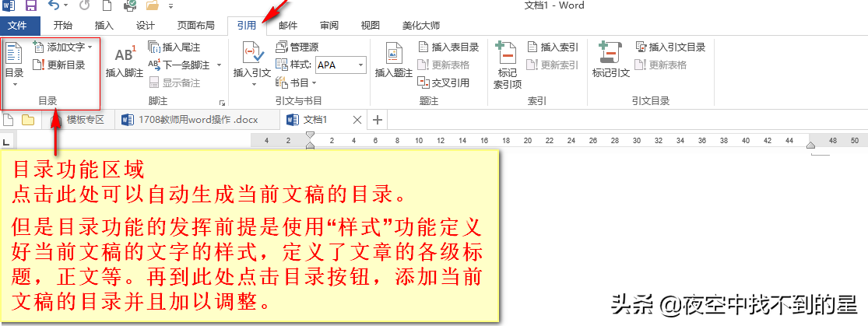Click the Redo icon in quick access toolbar

85,6
